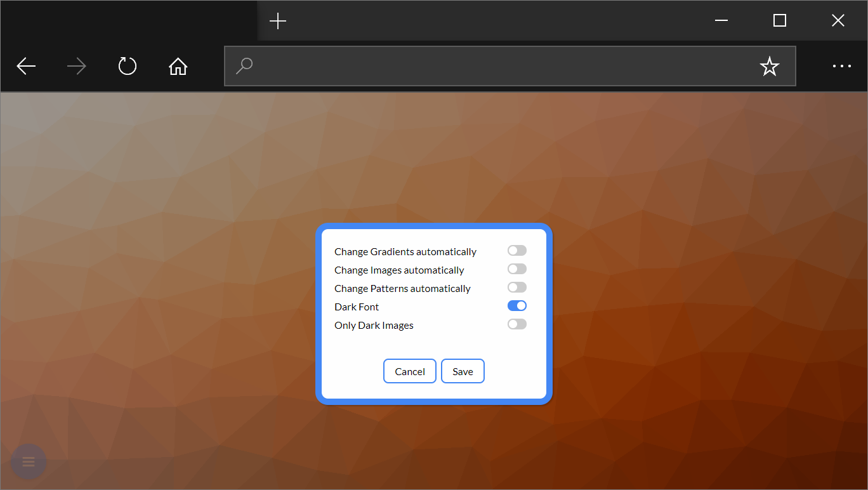Click the "Dark Font" label text
The image size is (868, 490).
pos(357,307)
